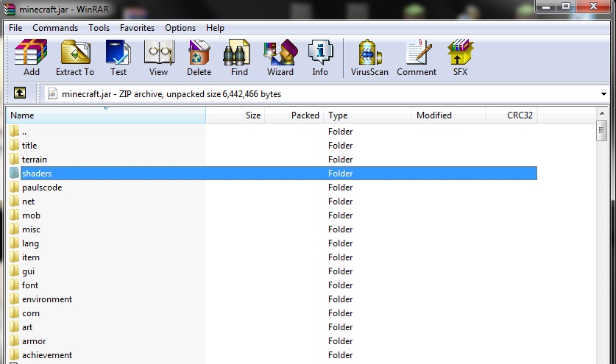Click the paulscode folder icon

pyautogui.click(x=14, y=188)
